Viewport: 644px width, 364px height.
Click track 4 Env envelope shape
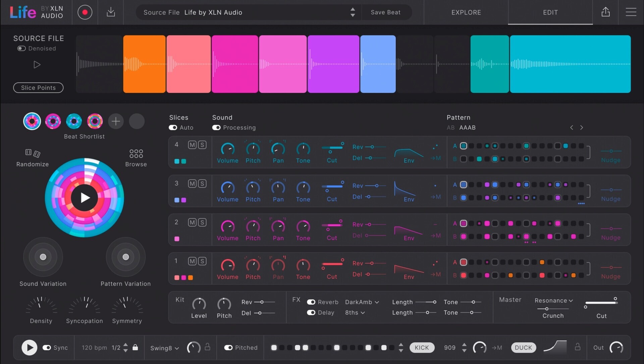coord(409,153)
